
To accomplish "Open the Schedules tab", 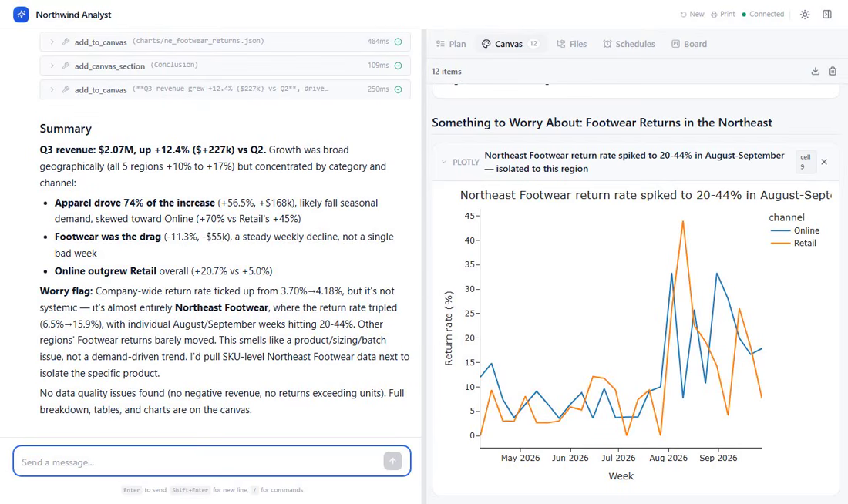I will (629, 44).
